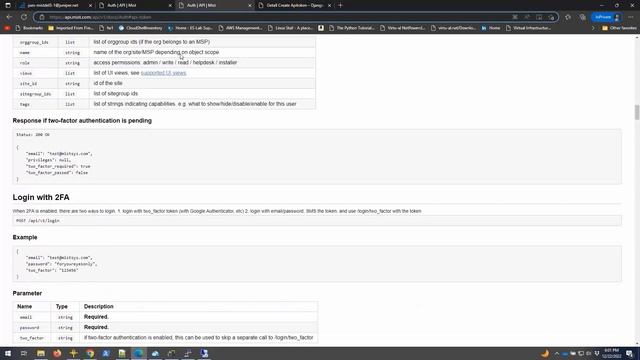Click the site_id parameter name
The width and height of the screenshot is (640, 360).
[x=28, y=84]
